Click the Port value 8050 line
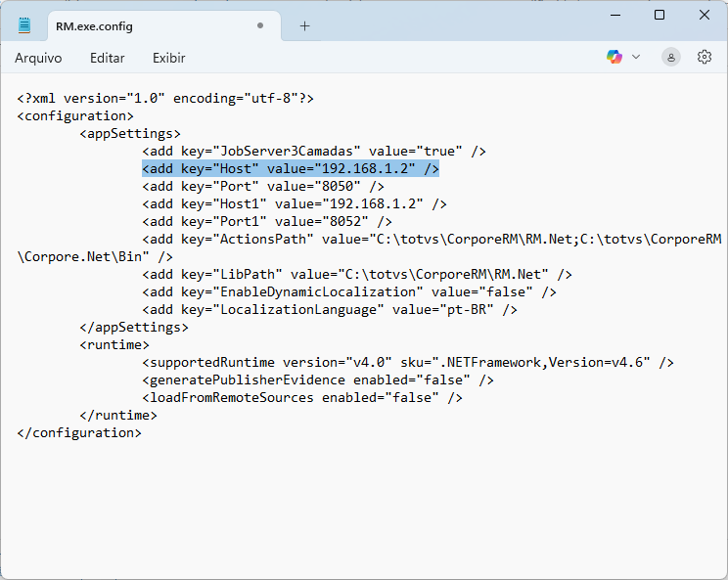728x580 pixels. (263, 187)
